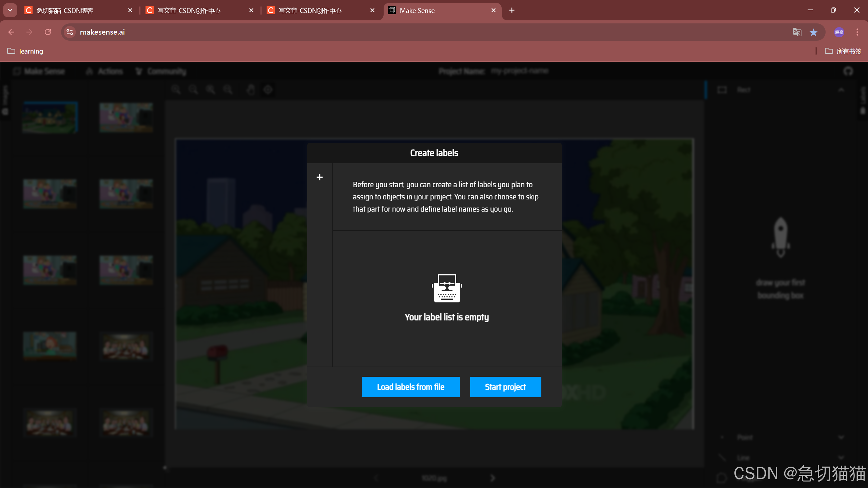Click the Load labels from file button

(x=410, y=387)
